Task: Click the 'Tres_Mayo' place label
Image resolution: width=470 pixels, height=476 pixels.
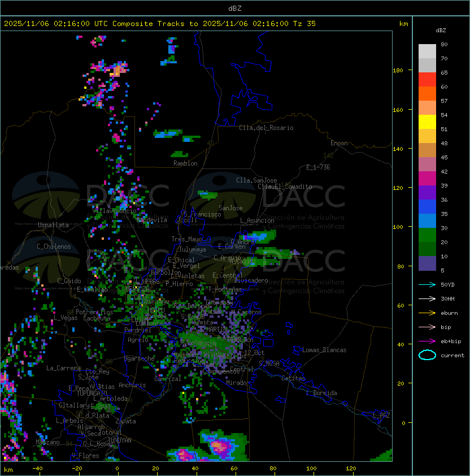Action: pyautogui.click(x=186, y=239)
